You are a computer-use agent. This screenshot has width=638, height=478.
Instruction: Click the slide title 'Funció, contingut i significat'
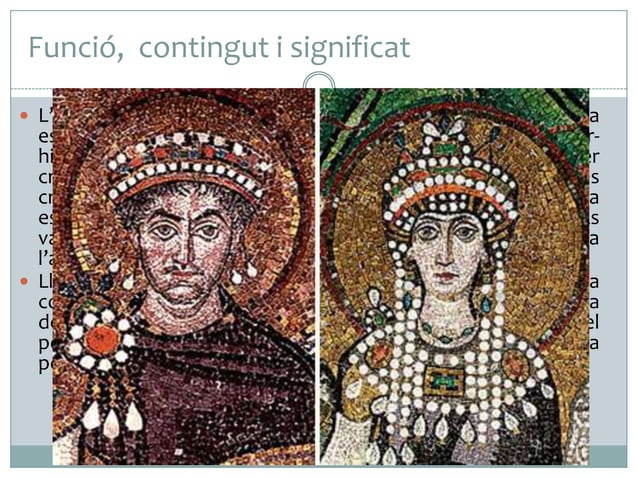coord(219,48)
